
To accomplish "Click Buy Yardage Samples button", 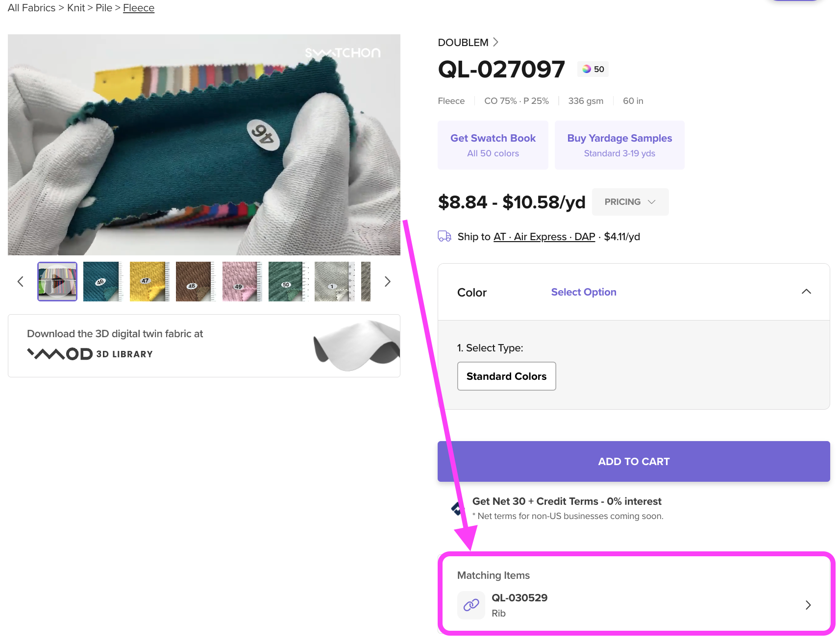I will coord(619,145).
